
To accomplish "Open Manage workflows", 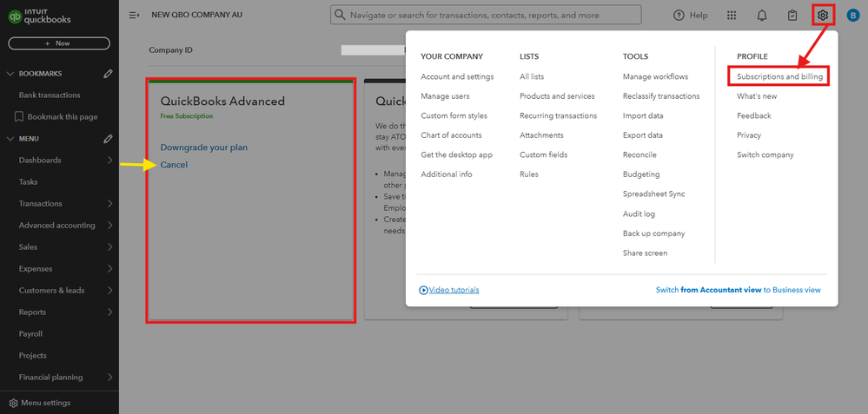I will pos(655,76).
